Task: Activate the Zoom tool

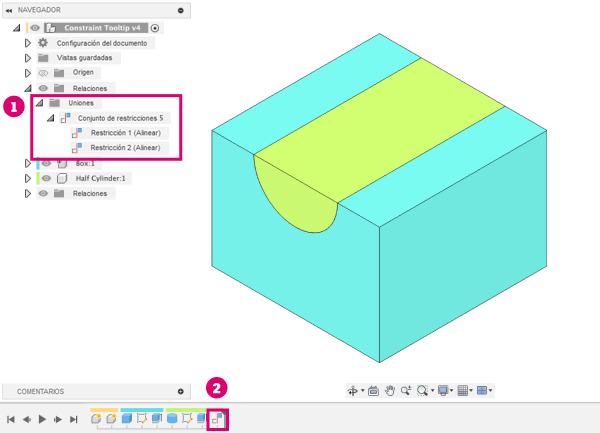Action: coord(406,391)
